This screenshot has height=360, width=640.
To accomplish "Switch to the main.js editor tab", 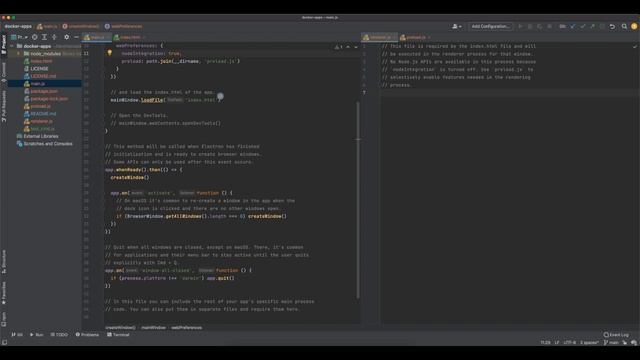I will (x=96, y=37).
